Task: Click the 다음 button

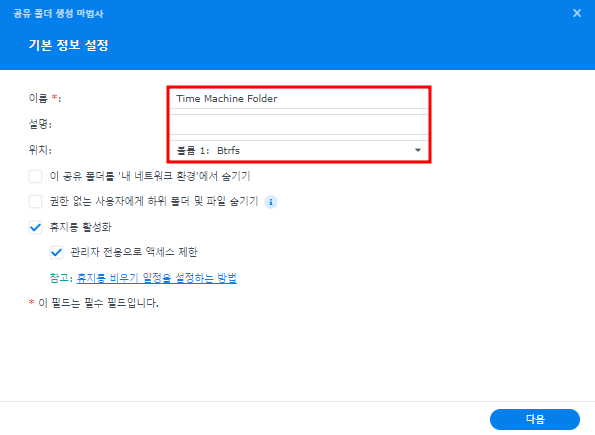Action: (x=535, y=419)
